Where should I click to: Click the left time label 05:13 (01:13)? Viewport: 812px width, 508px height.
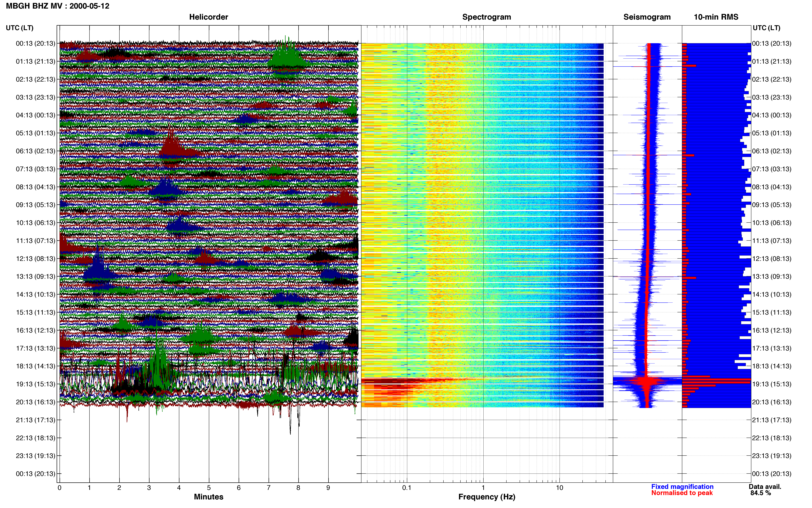35,133
